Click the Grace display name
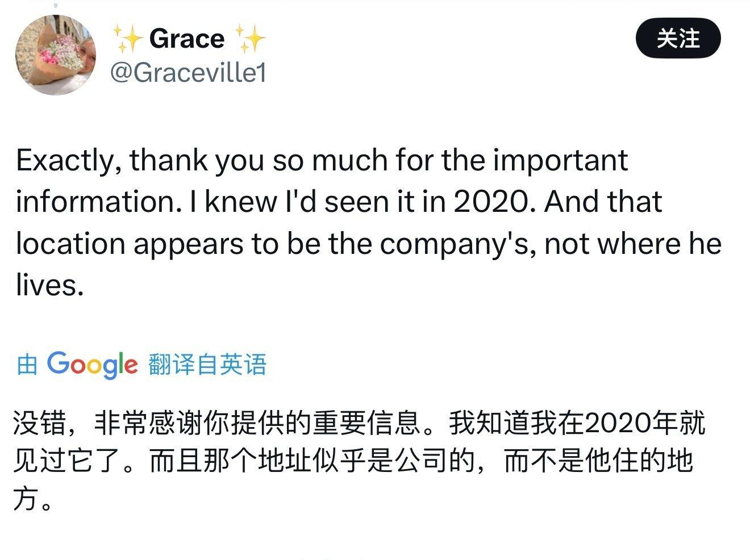Screen dimensions: 750x560 (187, 39)
